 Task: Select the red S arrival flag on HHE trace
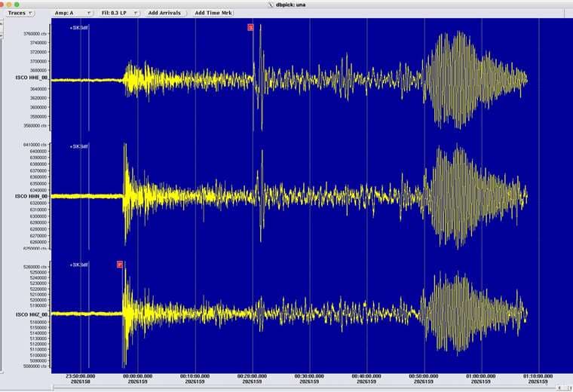click(x=250, y=27)
